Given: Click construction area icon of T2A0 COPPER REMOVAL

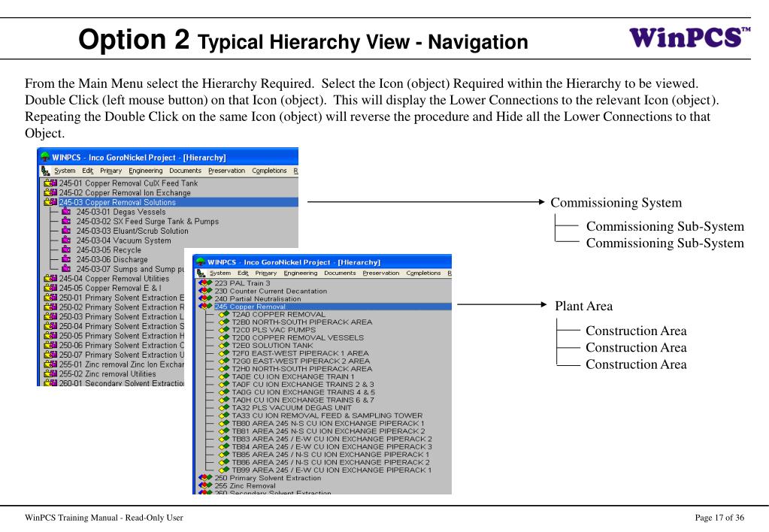Looking at the screenshot, I should tap(224, 314).
